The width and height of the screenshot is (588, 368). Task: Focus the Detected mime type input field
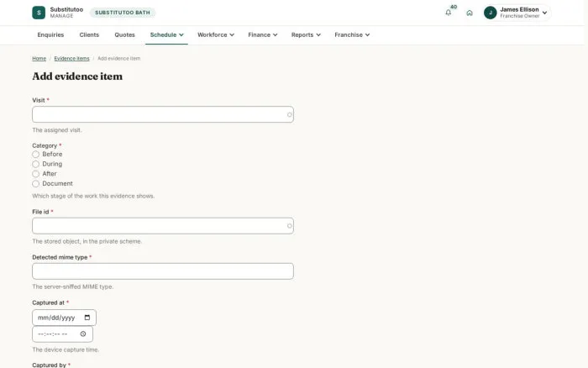point(163,271)
